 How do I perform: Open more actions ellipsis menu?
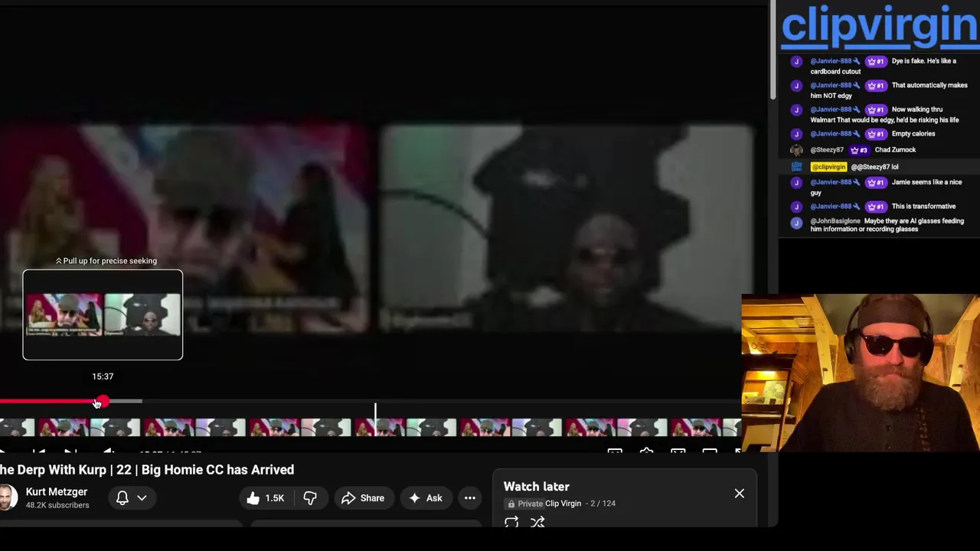pos(470,498)
